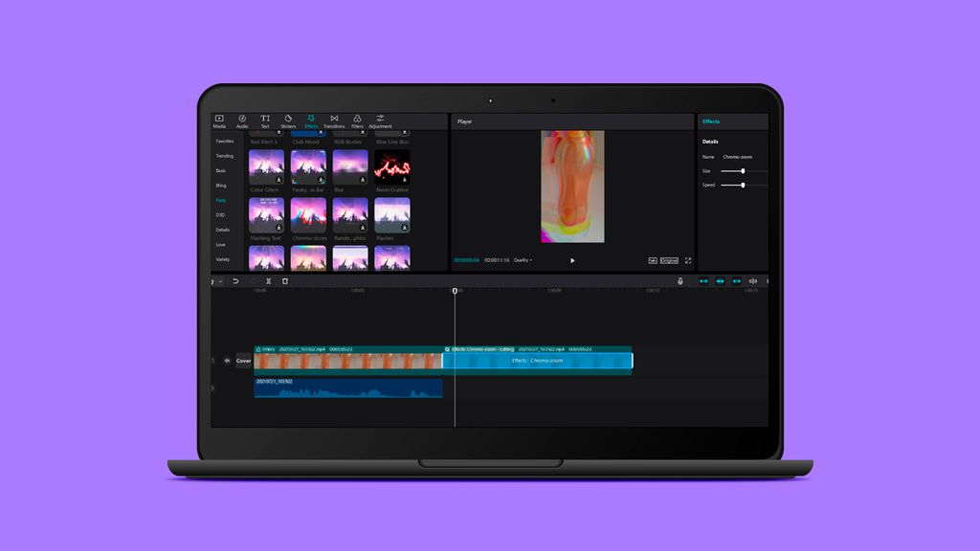Delete the selected clip with trash icon

tap(285, 281)
